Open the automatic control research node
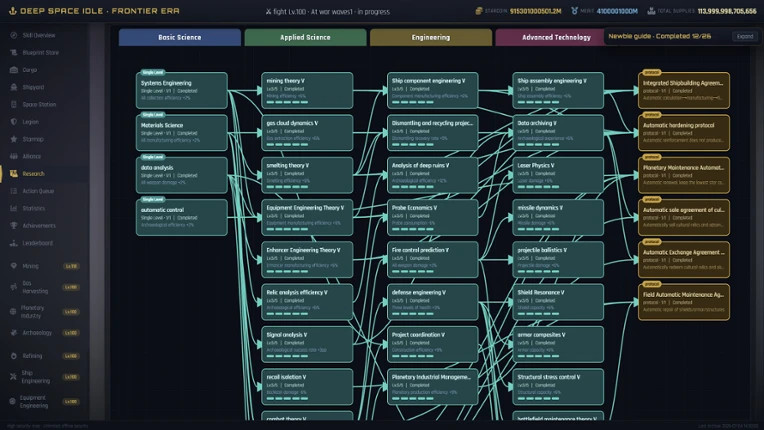 point(182,217)
